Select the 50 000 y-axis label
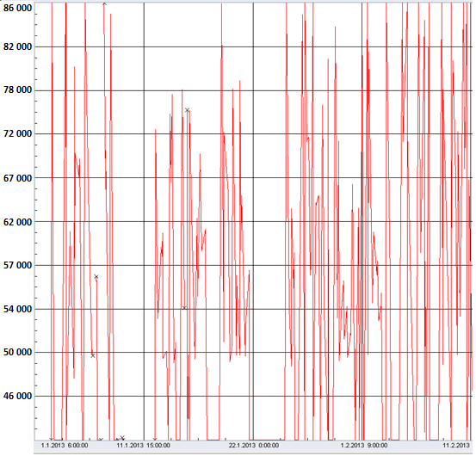The width and height of the screenshot is (476, 456). pos(17,352)
